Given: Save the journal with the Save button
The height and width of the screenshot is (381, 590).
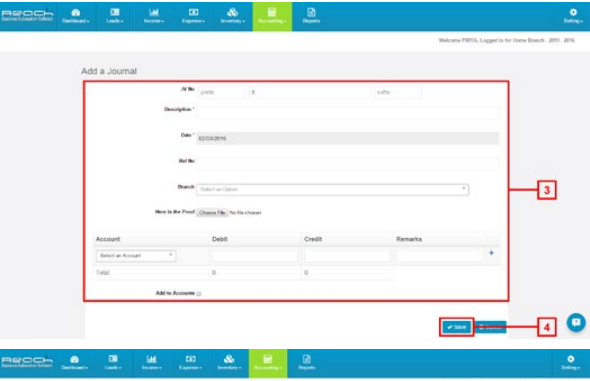Looking at the screenshot, I should [456, 327].
